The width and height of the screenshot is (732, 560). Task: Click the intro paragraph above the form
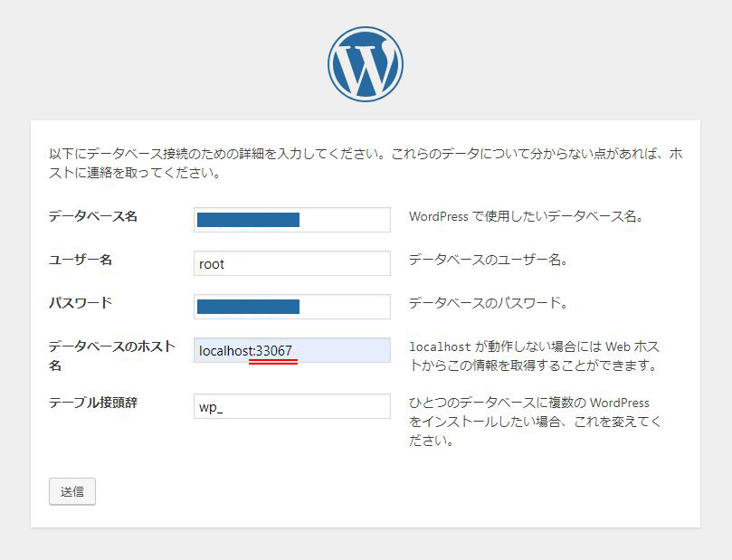(x=365, y=163)
